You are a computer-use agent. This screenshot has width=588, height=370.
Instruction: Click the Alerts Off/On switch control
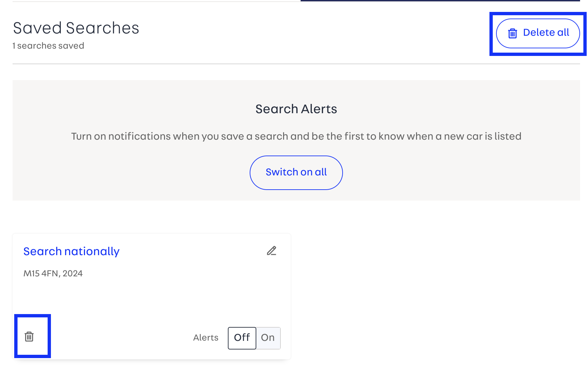click(x=254, y=338)
